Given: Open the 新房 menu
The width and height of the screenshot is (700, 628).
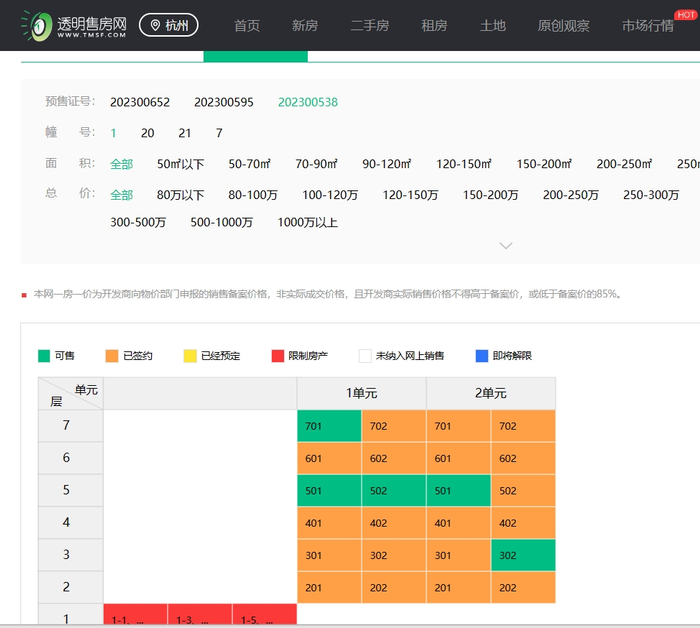Looking at the screenshot, I should pos(305,25).
